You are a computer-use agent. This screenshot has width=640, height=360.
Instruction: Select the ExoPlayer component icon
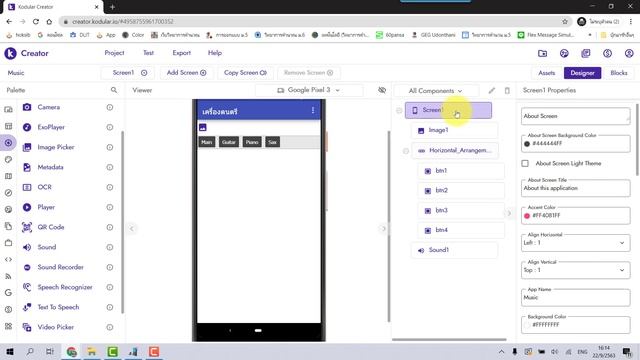click(x=27, y=127)
